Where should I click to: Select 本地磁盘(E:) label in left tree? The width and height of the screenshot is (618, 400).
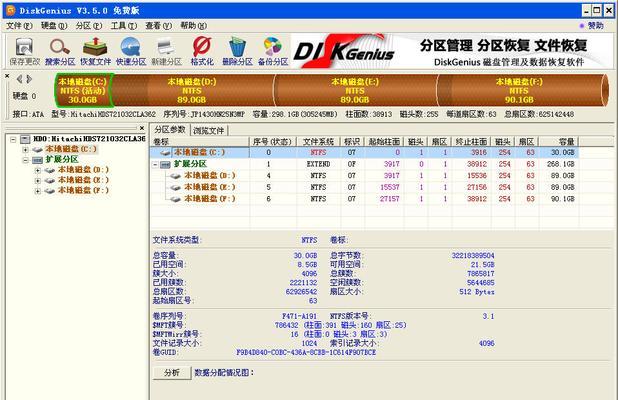coord(83,180)
